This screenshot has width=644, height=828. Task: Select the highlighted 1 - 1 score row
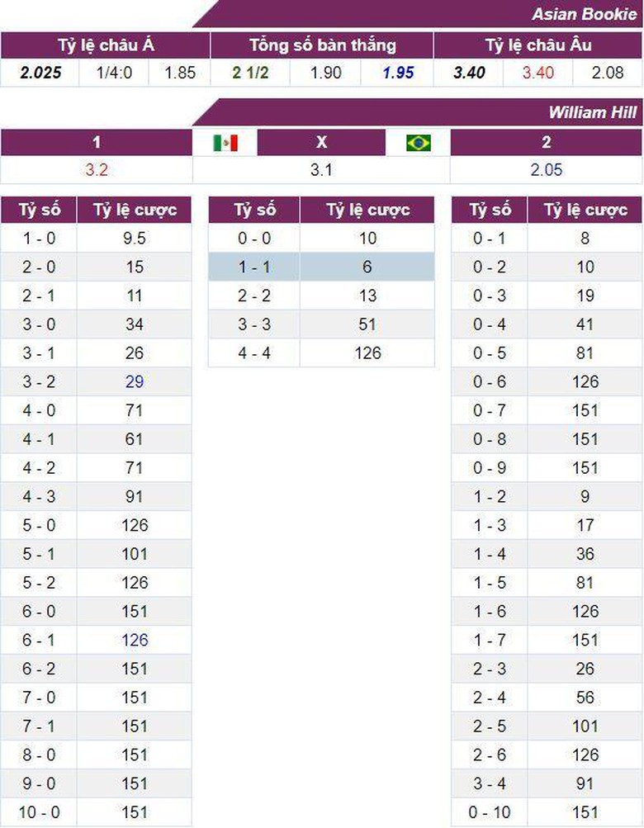point(321,267)
